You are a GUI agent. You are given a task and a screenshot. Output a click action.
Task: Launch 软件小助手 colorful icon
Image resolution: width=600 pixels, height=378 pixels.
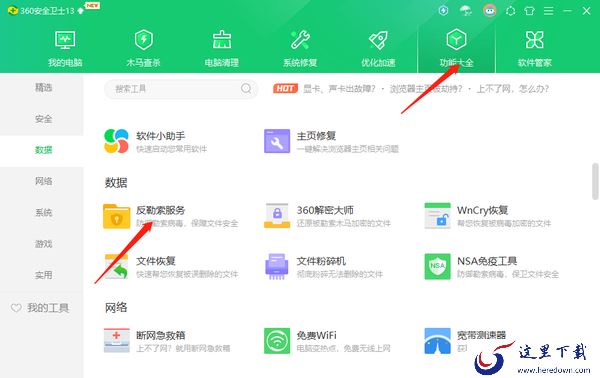(116, 141)
